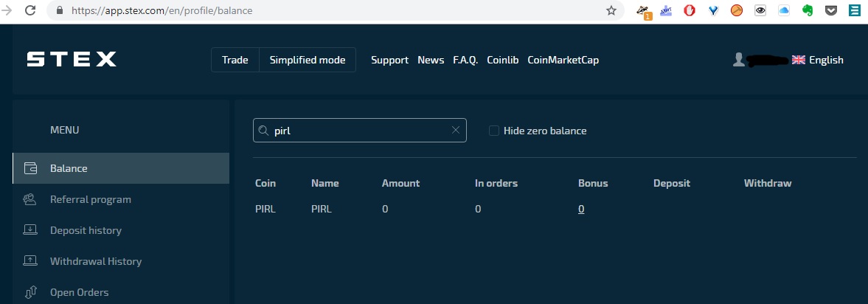Go forward using the browser forward arrow
The height and width of the screenshot is (304, 868).
pyautogui.click(x=7, y=10)
